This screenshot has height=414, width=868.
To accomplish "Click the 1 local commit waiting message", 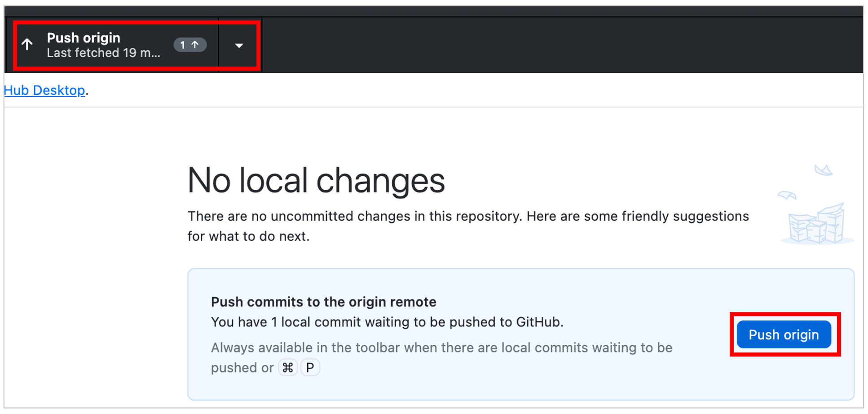I will point(387,322).
